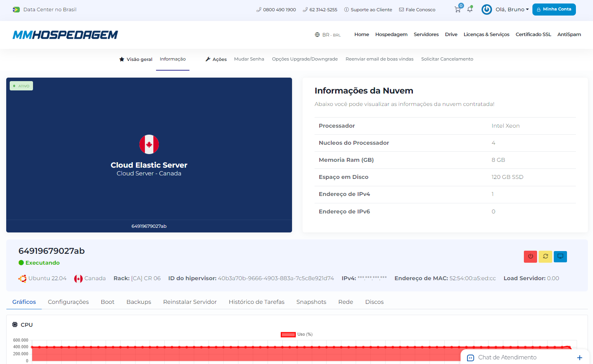Viewport: 593px width, 364px height.
Task: Expand the chat with plus icon
Action: coord(579,358)
